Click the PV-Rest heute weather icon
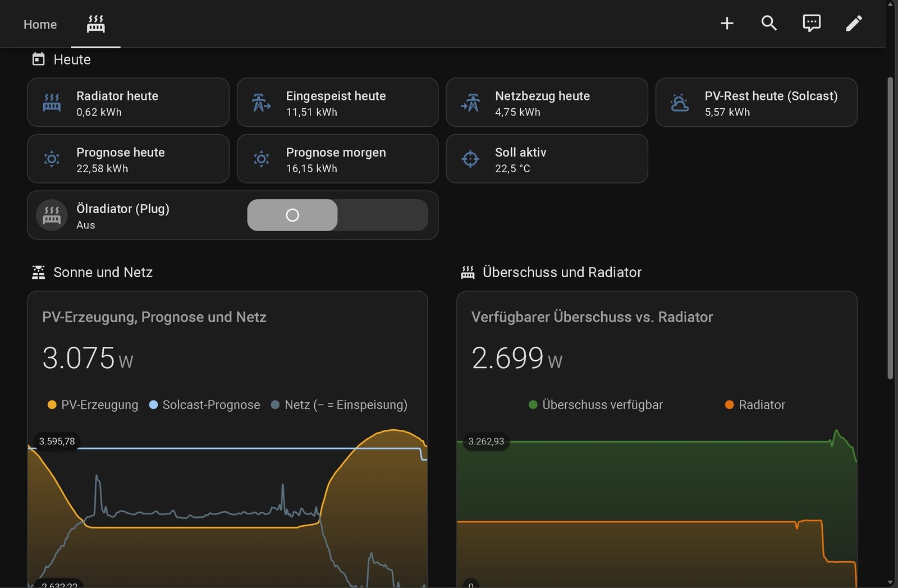Image resolution: width=898 pixels, height=588 pixels. point(680,103)
